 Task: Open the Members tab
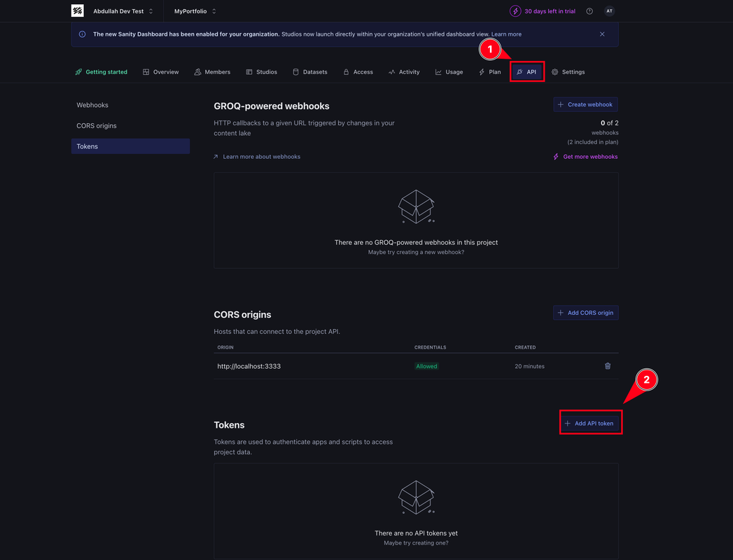[212, 72]
